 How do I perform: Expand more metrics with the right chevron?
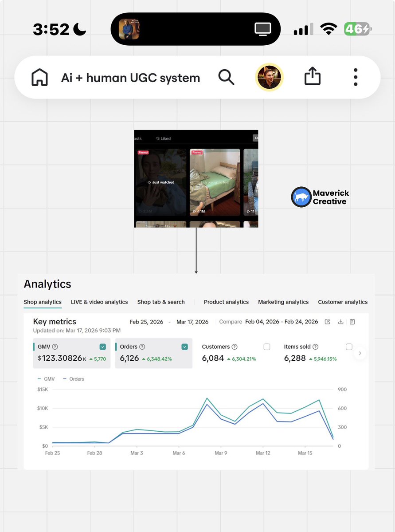[360, 353]
